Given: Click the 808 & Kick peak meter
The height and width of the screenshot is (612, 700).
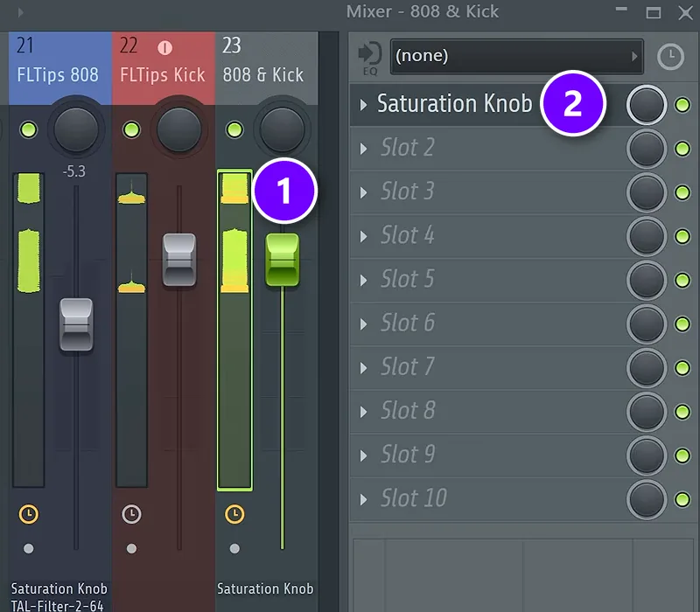Looking at the screenshot, I should [x=234, y=330].
